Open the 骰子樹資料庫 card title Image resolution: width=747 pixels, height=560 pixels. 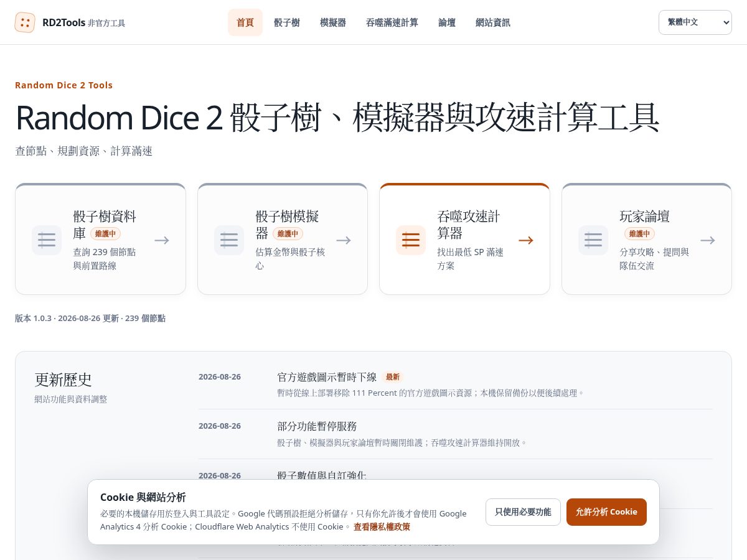[x=105, y=225]
